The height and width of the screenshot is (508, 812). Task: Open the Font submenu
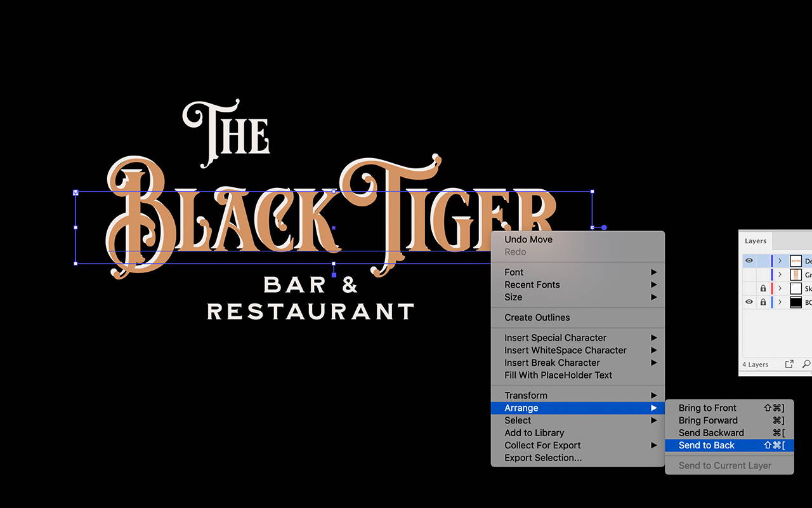tap(577, 272)
